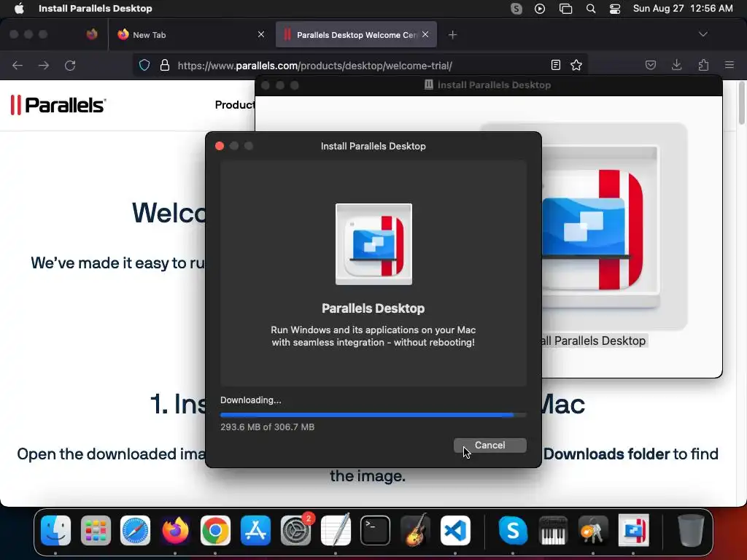Reload the current page
The width and height of the screenshot is (747, 560).
70,65
